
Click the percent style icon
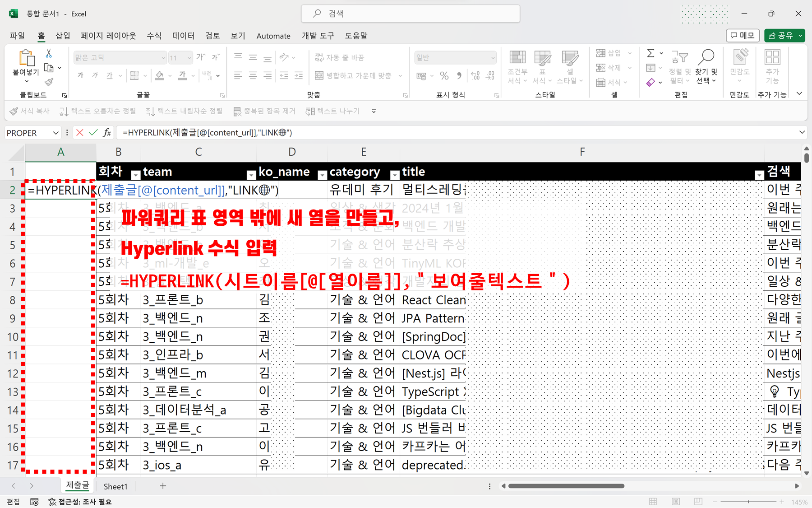pyautogui.click(x=444, y=76)
